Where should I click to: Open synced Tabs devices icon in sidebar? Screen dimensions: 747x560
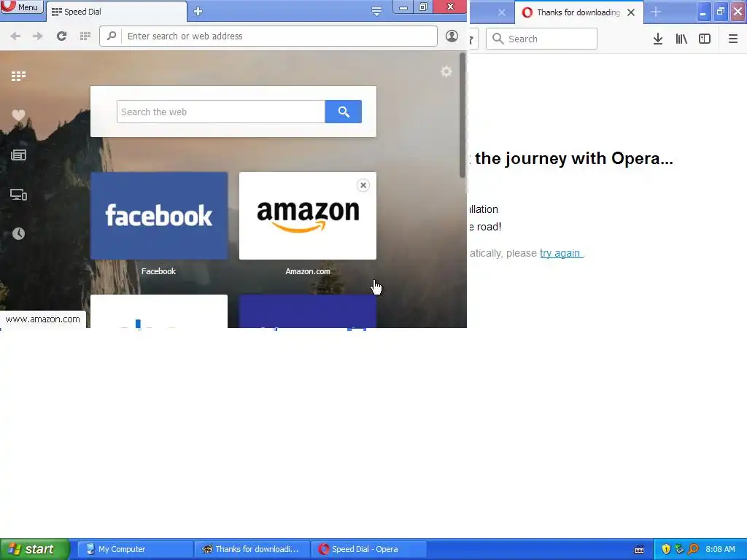18,194
